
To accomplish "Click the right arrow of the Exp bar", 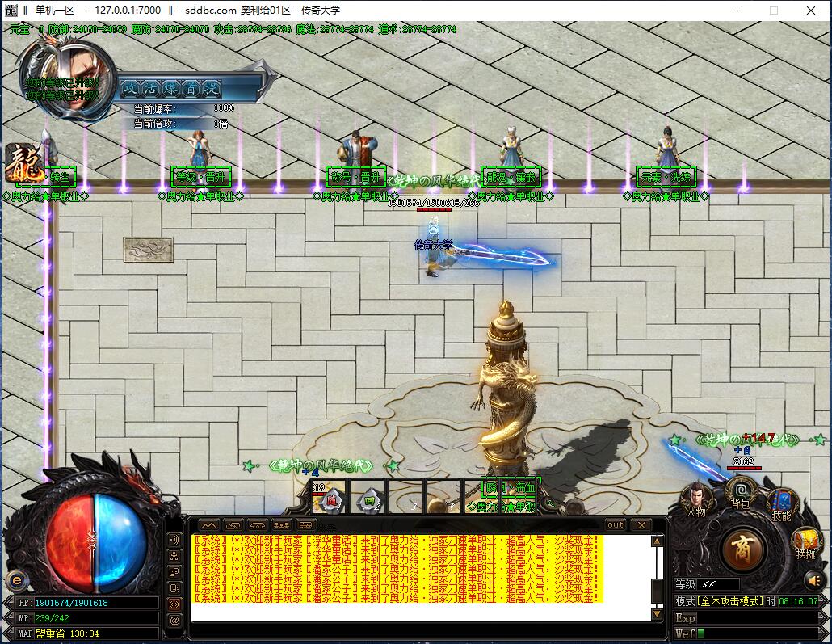I will coord(824,618).
